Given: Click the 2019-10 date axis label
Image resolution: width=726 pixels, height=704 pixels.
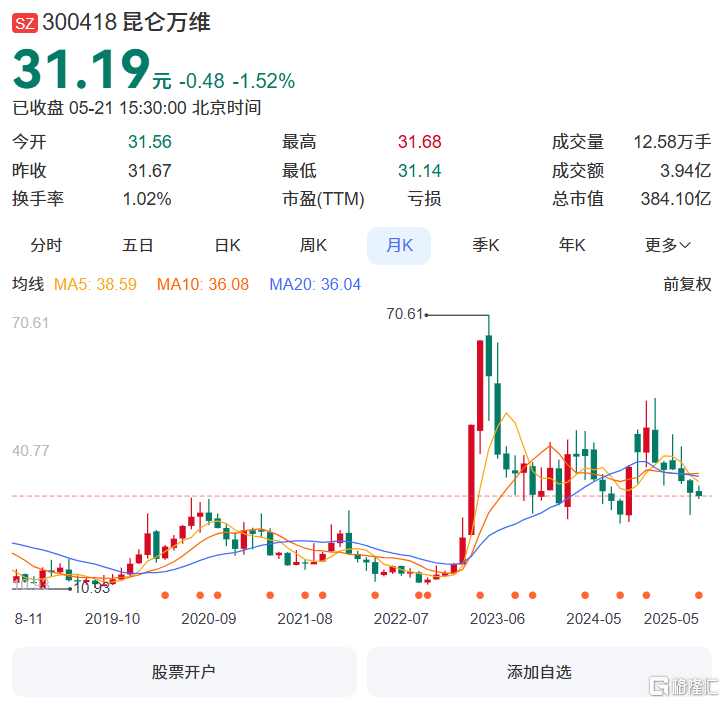Looking at the screenshot, I should point(113,619).
